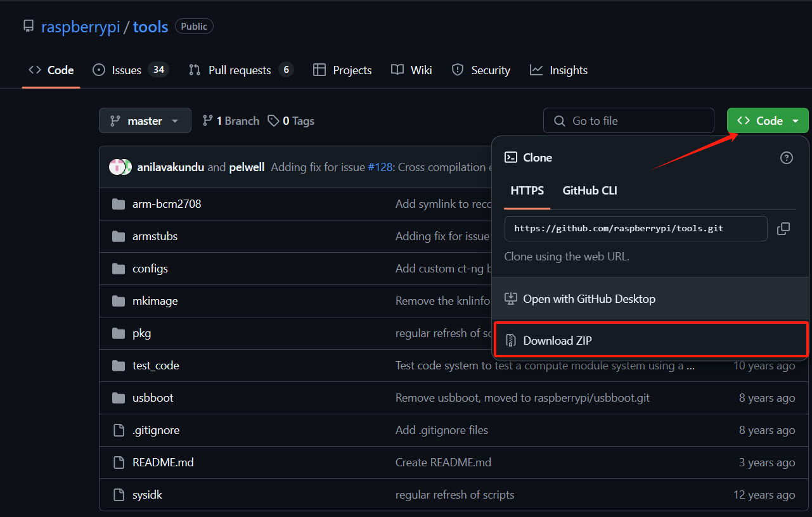The width and height of the screenshot is (812, 517).
Task: Click the repository icon beside raspberrypi
Action: pos(29,27)
